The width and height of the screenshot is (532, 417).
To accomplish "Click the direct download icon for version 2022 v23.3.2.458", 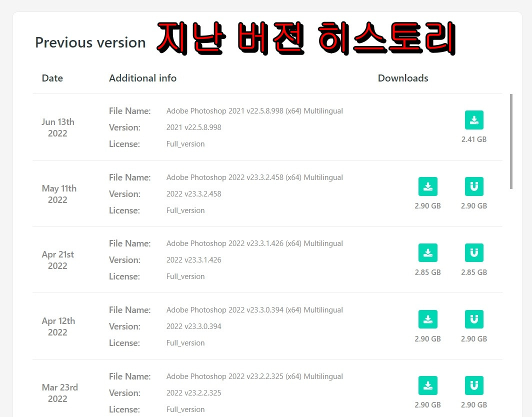I will pyautogui.click(x=427, y=186).
